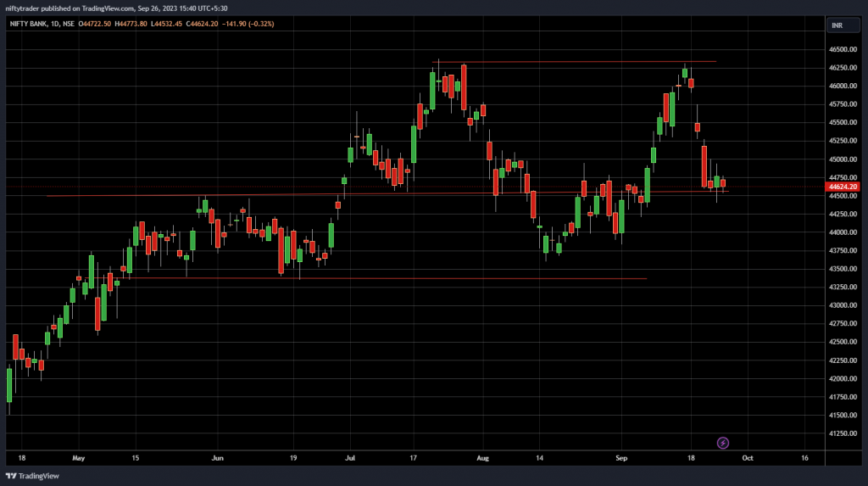Click the Aug label on time axis
The height and width of the screenshot is (486, 868).
(x=482, y=458)
